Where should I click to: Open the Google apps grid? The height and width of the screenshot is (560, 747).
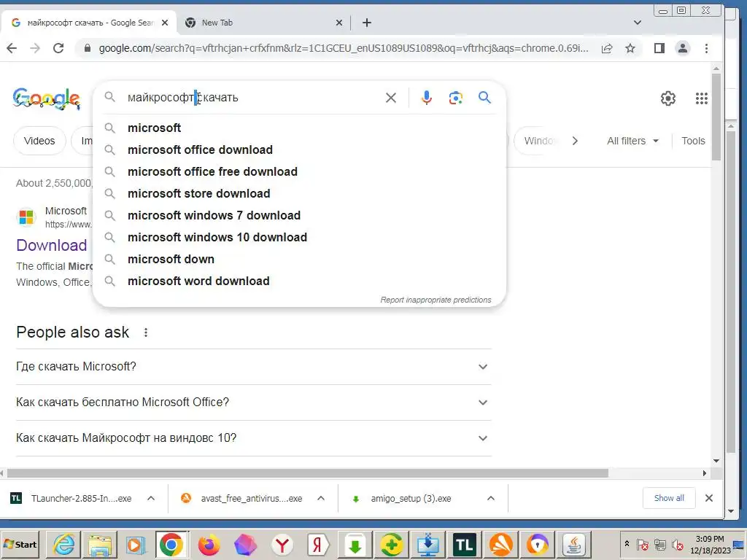(701, 98)
